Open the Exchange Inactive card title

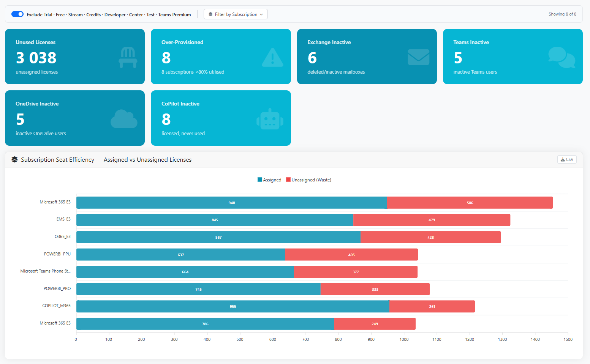tap(329, 42)
